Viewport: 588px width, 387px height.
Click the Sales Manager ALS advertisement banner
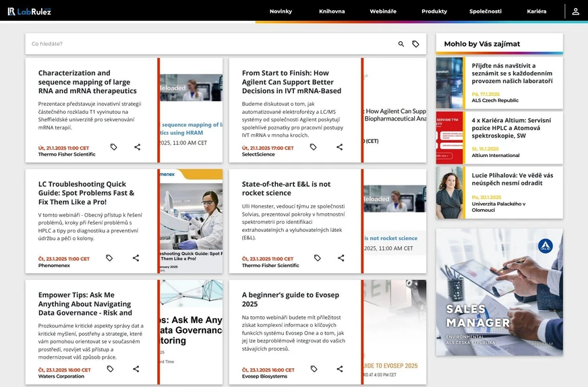pos(499,292)
